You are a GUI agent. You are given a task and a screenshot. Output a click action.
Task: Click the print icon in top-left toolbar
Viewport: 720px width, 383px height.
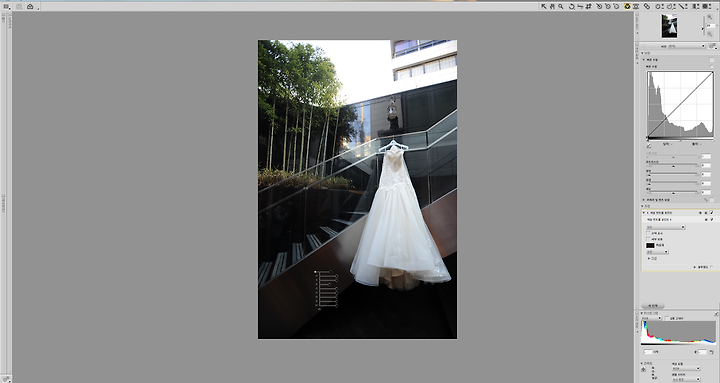(x=30, y=6)
